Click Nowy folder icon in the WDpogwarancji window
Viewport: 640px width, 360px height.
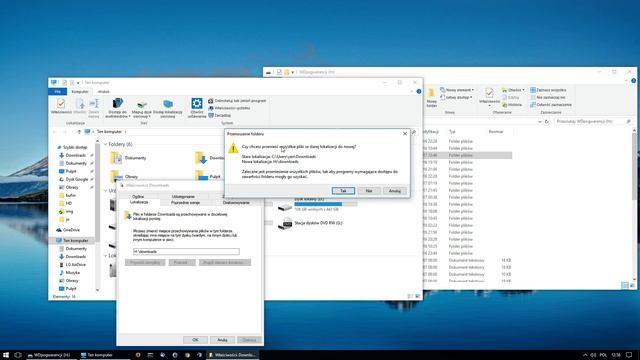(x=431, y=98)
